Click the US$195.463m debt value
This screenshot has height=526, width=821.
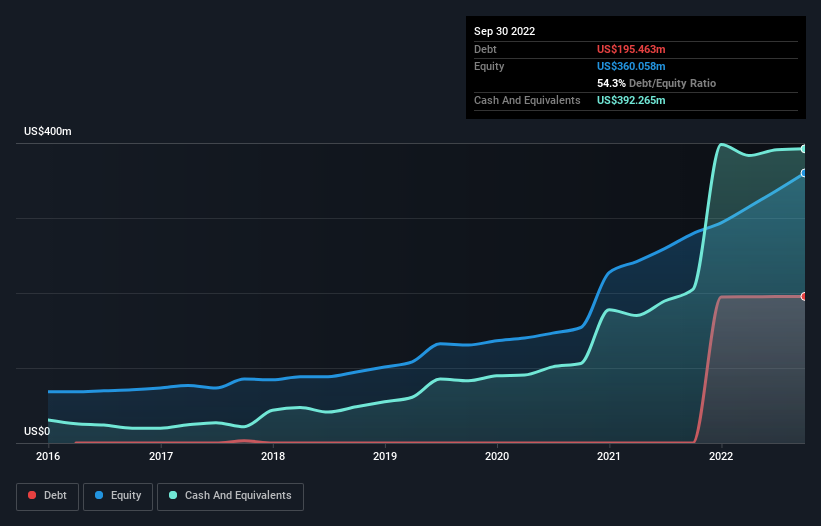(631, 49)
